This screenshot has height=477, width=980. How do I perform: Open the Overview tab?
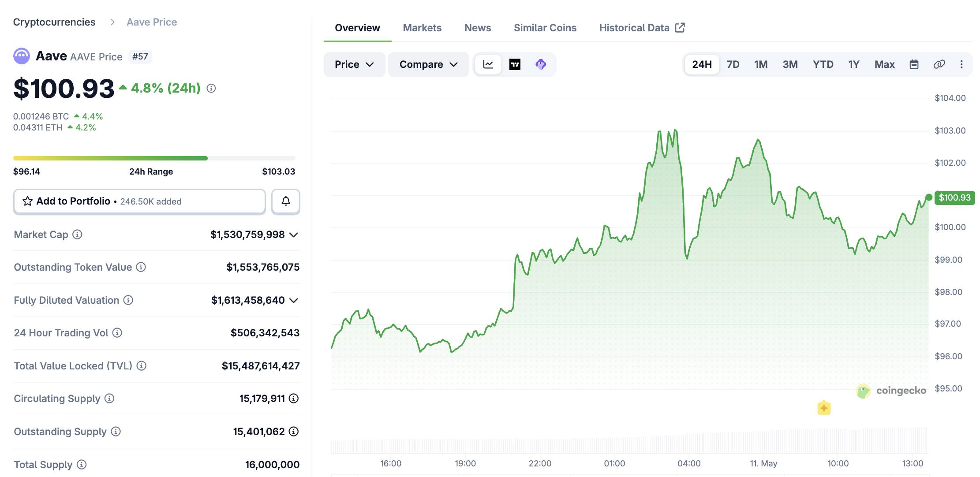pyautogui.click(x=357, y=28)
